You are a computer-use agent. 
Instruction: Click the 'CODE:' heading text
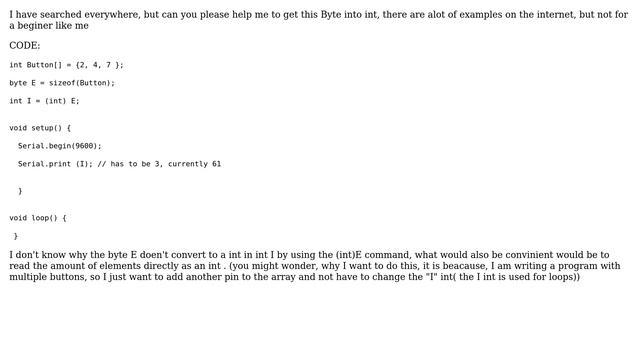click(24, 45)
